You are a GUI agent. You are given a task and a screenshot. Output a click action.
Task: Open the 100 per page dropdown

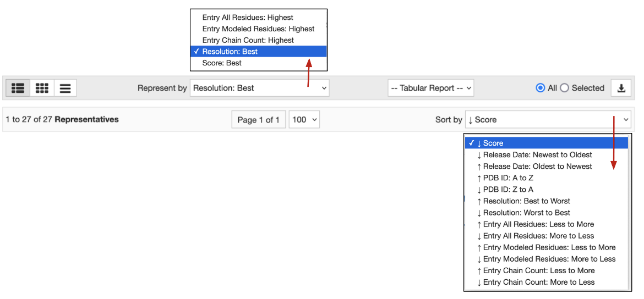pos(304,120)
